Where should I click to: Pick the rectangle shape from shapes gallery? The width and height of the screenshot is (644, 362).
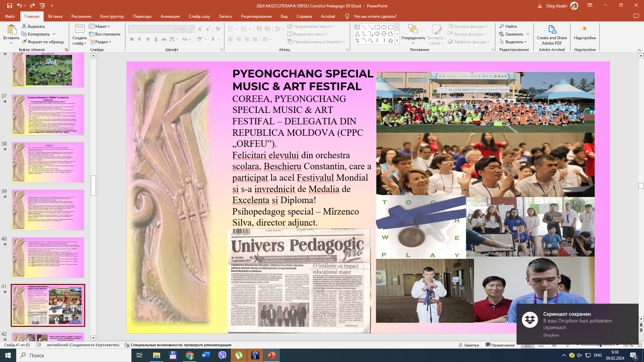(x=377, y=27)
